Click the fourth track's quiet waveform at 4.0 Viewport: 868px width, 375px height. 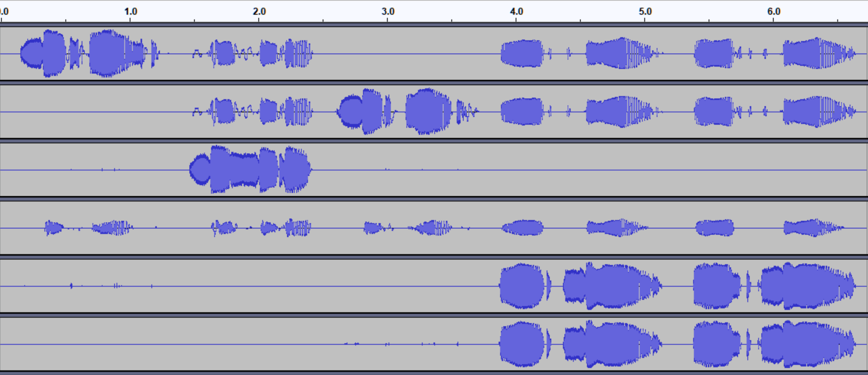522,228
